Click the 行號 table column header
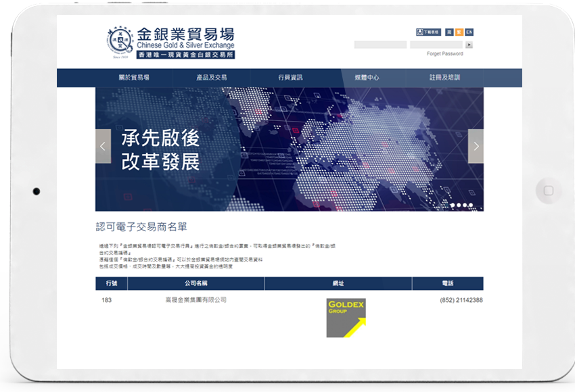Viewport: 575px width, 392px height. (112, 283)
